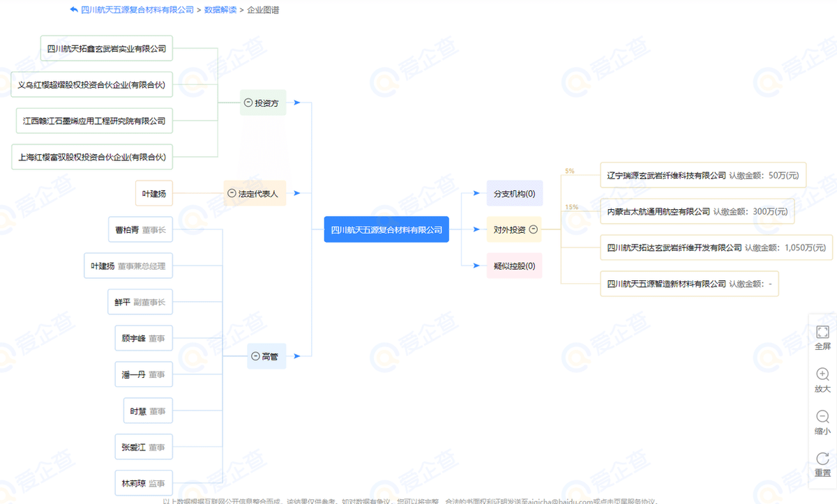
Task: Collapse the 对外投资 node
Action: (x=534, y=229)
